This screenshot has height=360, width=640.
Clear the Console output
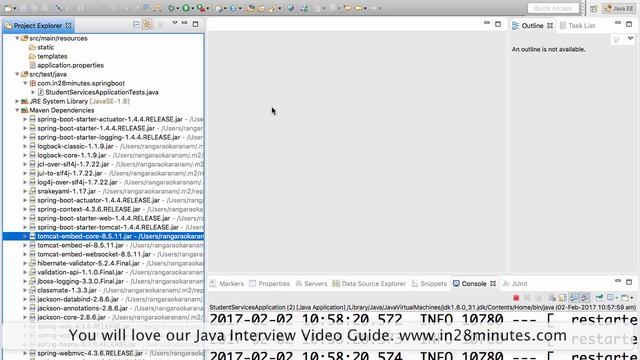[551, 298]
